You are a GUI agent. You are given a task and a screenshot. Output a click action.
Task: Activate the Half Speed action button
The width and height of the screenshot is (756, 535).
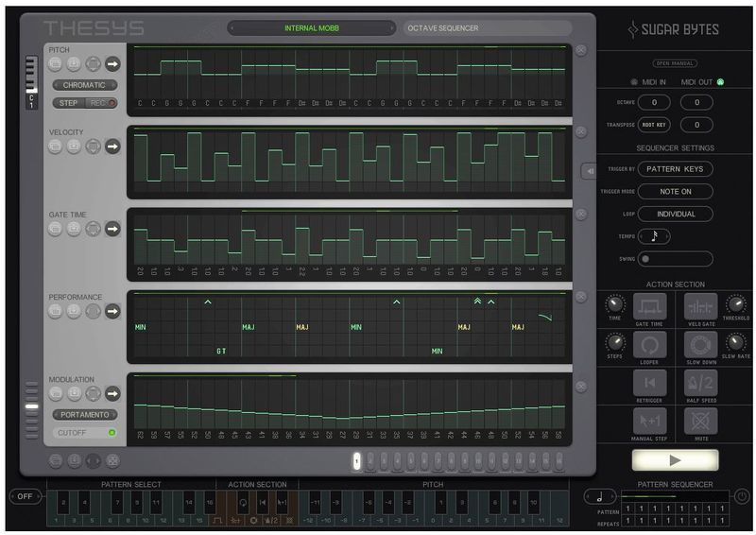coord(701,383)
